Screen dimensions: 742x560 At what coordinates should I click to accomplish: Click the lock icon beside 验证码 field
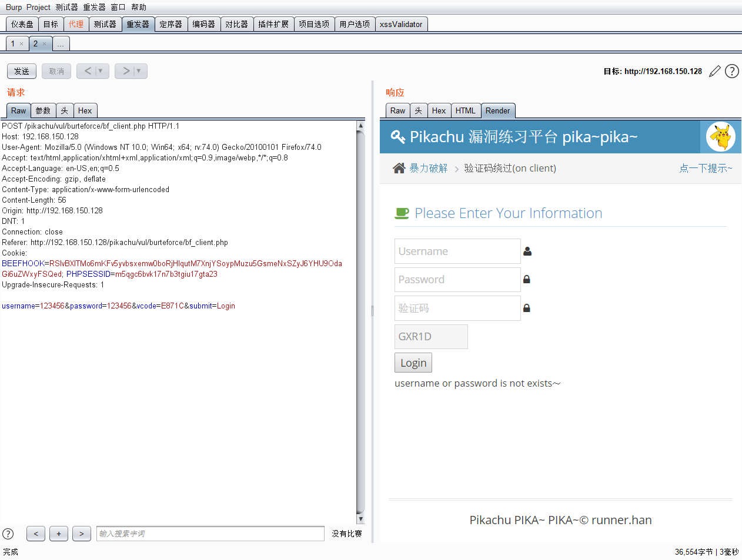pyautogui.click(x=527, y=308)
